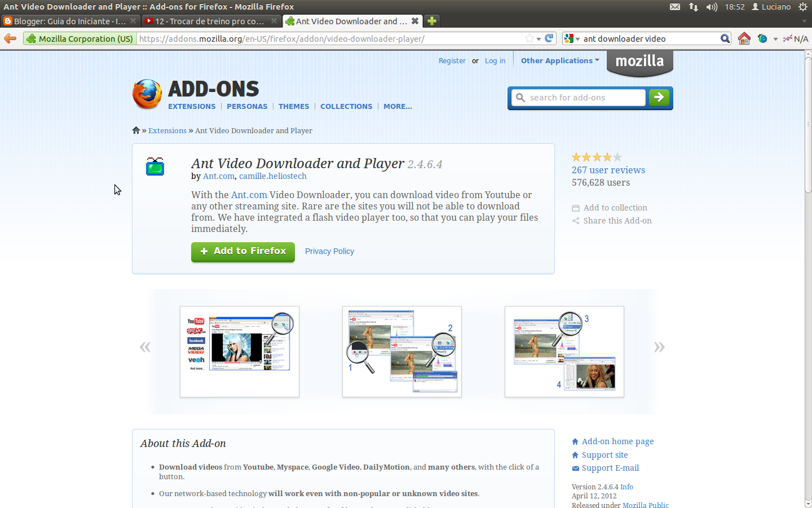Go back using the browser back arrow

pyautogui.click(x=10, y=38)
